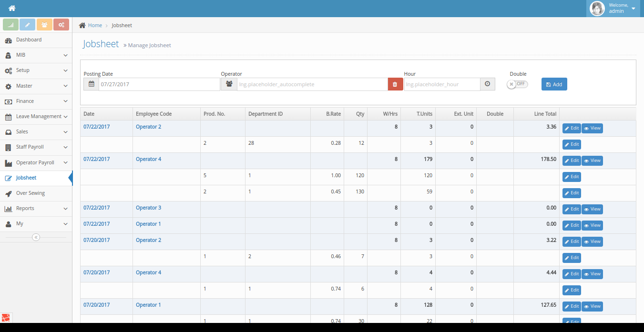Image resolution: width=644 pixels, height=332 pixels.
Task: Open the calendar icon for Posting Date
Action: (92, 84)
